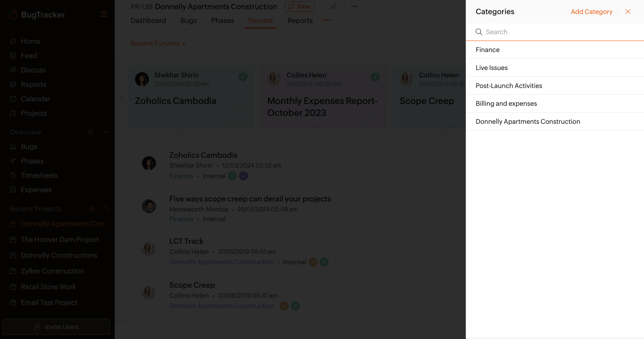Expand the Recent Forums dropdown
This screenshot has height=339, width=644.
(x=158, y=43)
